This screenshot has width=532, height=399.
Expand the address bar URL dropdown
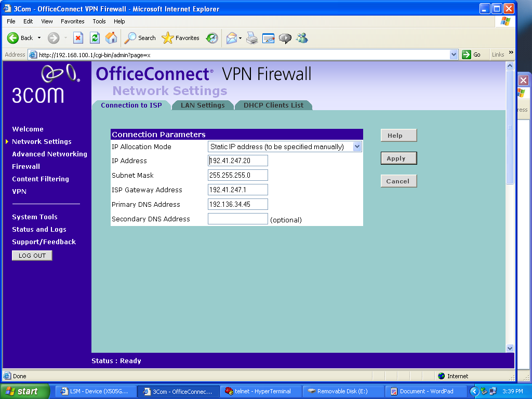(x=454, y=55)
